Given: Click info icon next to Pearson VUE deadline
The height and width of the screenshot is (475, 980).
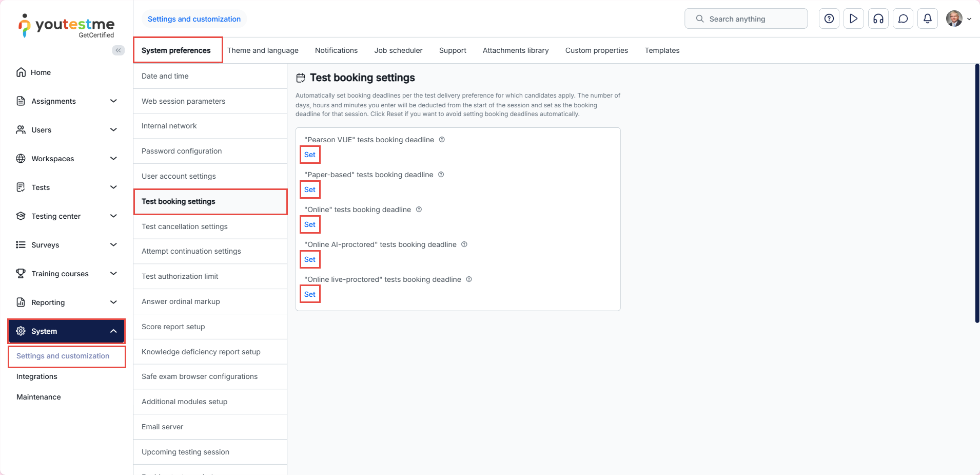Looking at the screenshot, I should (442, 140).
